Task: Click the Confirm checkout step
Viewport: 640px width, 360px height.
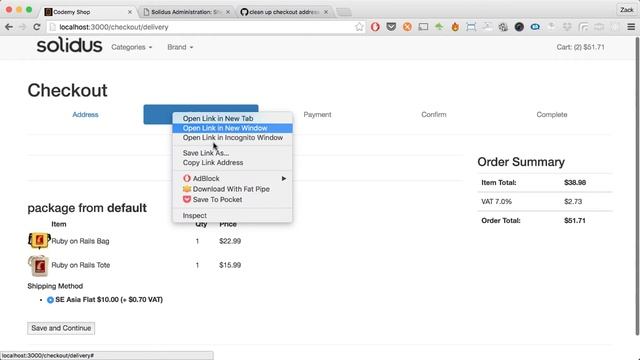Action: click(x=433, y=115)
